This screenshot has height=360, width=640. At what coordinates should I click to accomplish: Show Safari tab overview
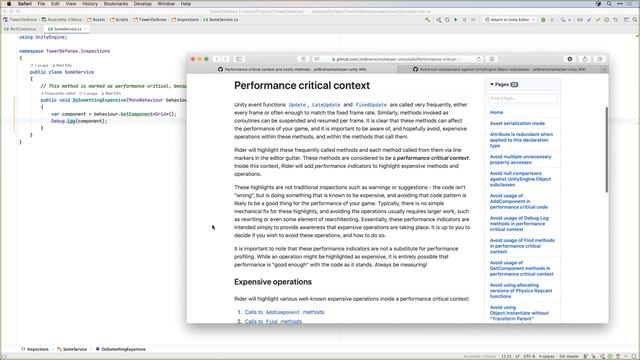[600, 59]
